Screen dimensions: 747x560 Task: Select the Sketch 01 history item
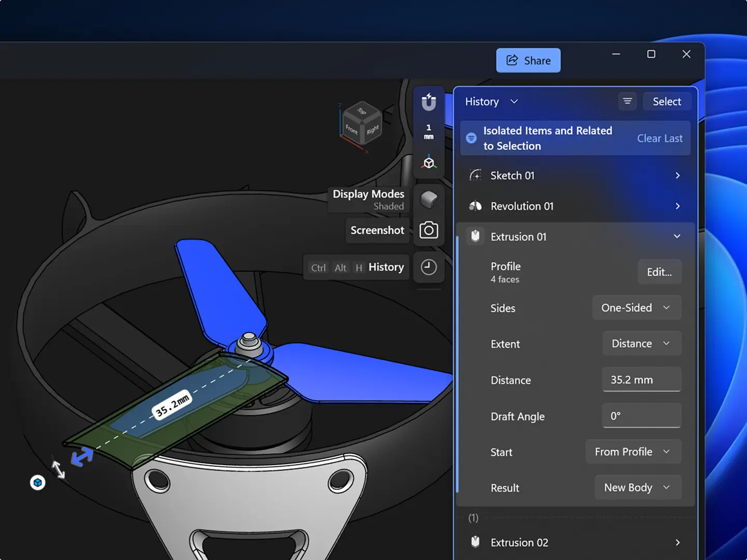click(x=575, y=175)
